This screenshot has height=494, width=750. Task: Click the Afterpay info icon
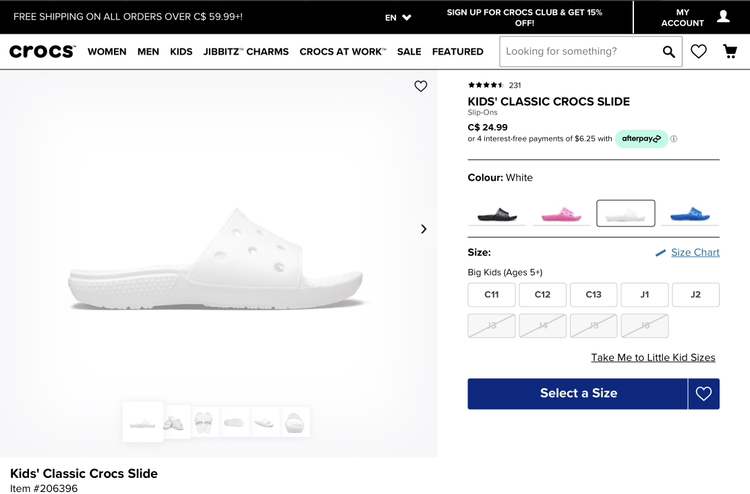click(673, 139)
